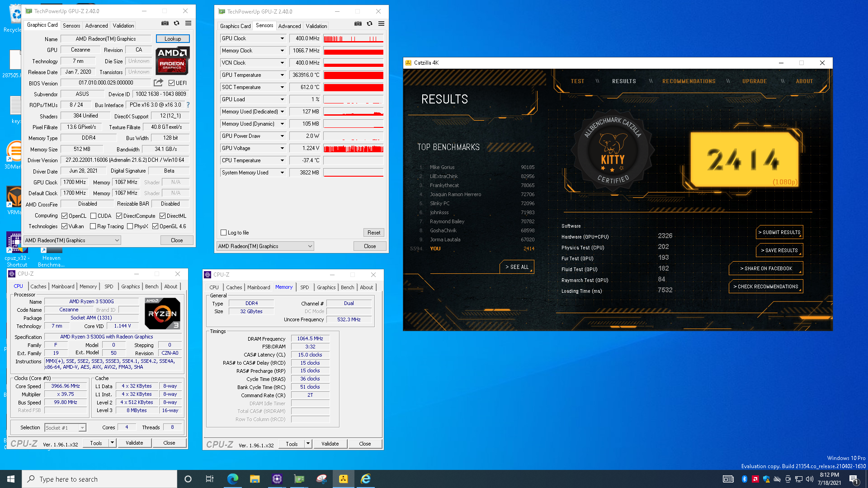Open the hamburger menu in GPU-Z Graphics Card window
Screen dimensions: 868x488
pos(188,23)
